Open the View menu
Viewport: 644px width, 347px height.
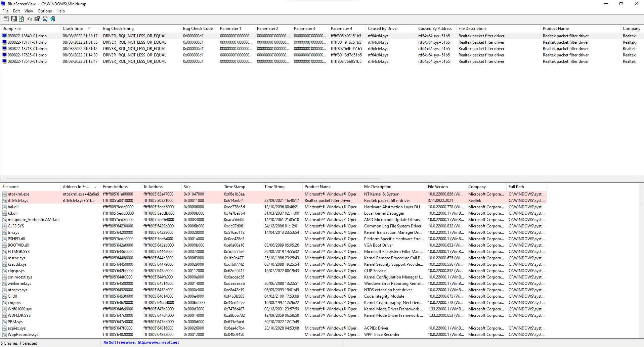(28, 11)
